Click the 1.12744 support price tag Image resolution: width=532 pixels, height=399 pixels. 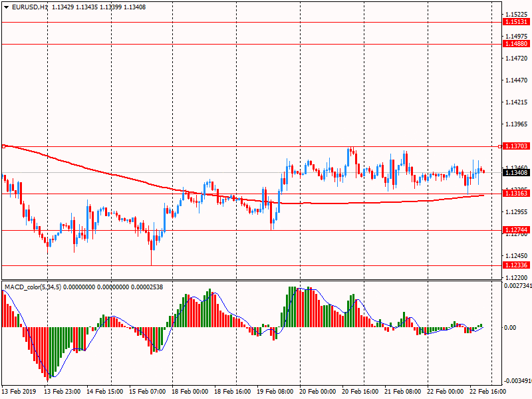516,230
